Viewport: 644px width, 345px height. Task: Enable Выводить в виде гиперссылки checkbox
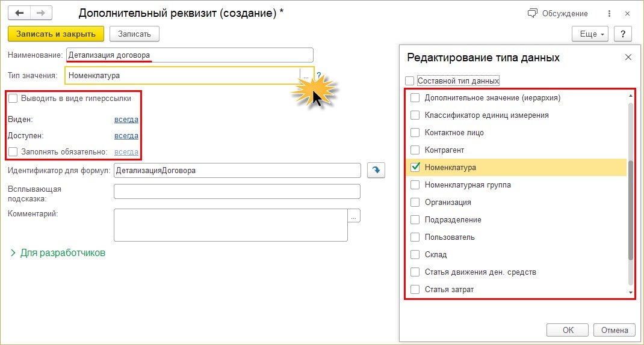[13, 98]
